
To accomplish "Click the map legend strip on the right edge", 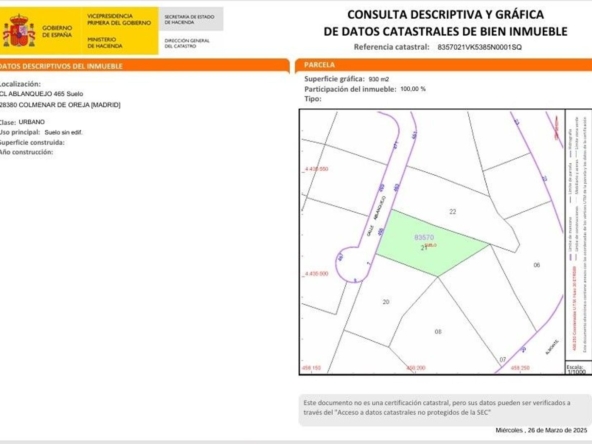I will pyautogui.click(x=578, y=236).
